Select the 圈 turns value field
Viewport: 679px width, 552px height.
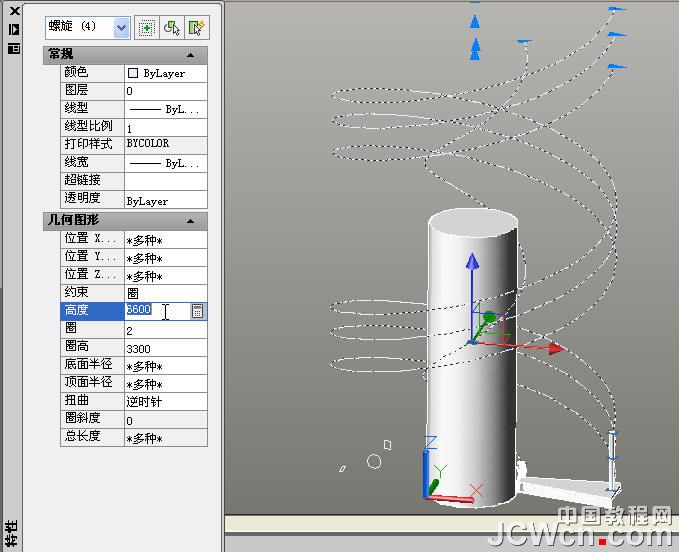point(166,330)
